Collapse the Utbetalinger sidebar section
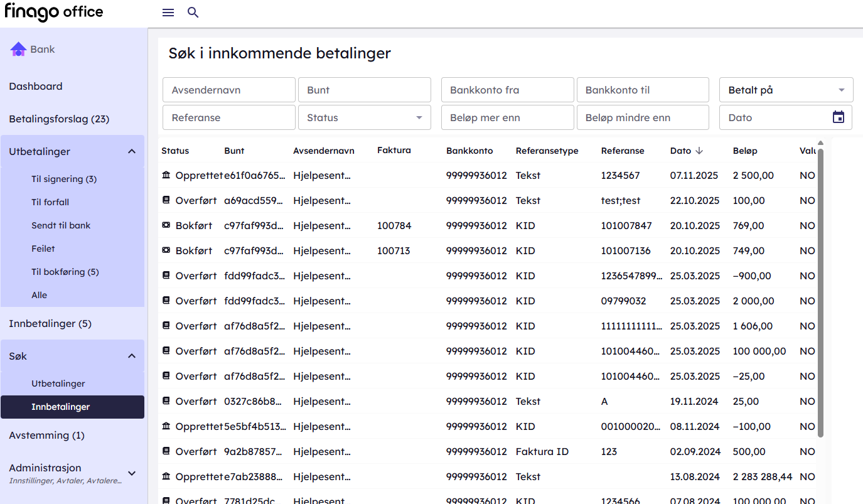Image resolution: width=863 pixels, height=504 pixels. (132, 151)
